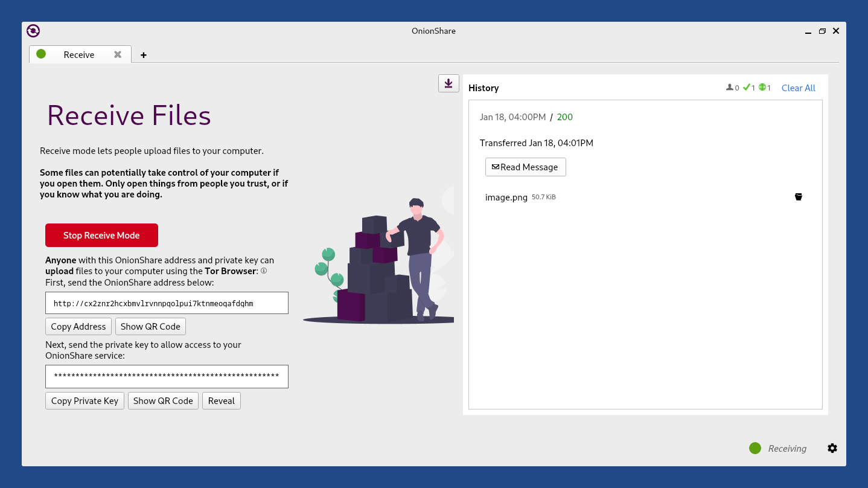Copy Private Key
Image resolution: width=868 pixels, height=488 pixels.
pos(85,400)
